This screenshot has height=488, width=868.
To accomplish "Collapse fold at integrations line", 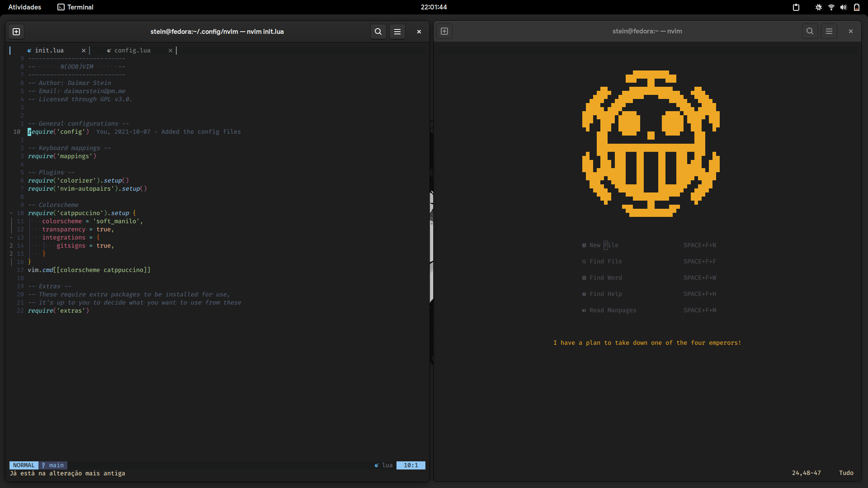I will (x=11, y=238).
